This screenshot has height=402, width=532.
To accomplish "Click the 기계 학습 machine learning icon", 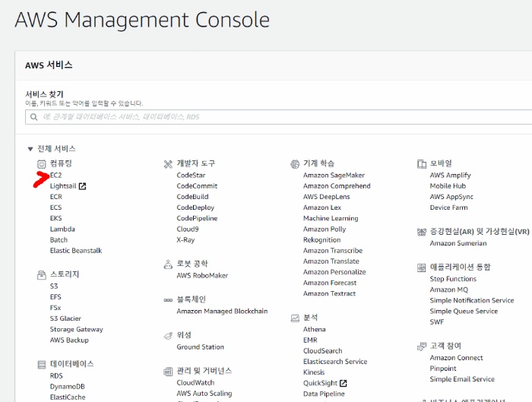I will coord(295,164).
